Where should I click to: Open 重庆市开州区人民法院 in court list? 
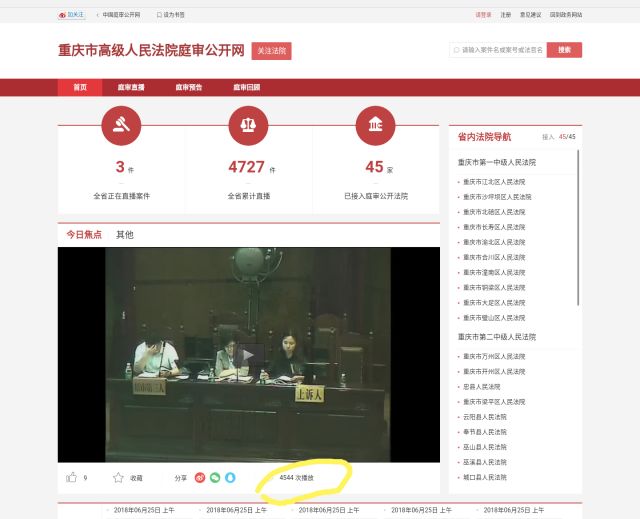[494, 372]
